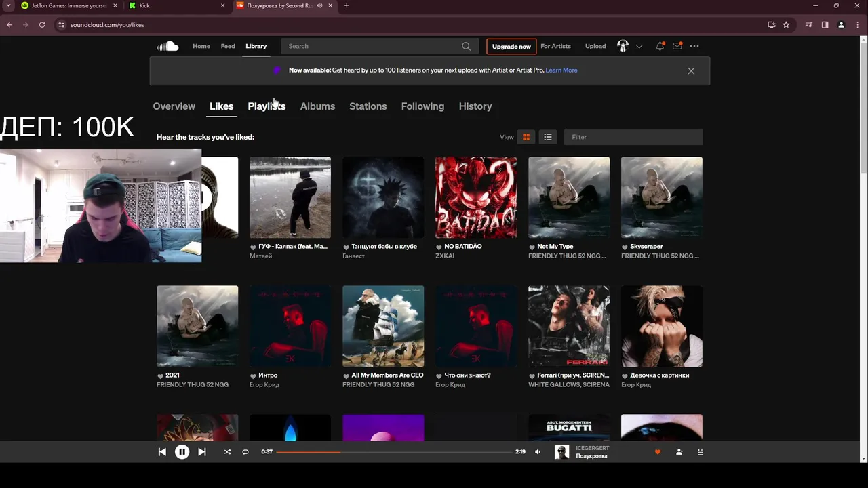Open the next-up queue icon
The image size is (868, 488).
(701, 452)
